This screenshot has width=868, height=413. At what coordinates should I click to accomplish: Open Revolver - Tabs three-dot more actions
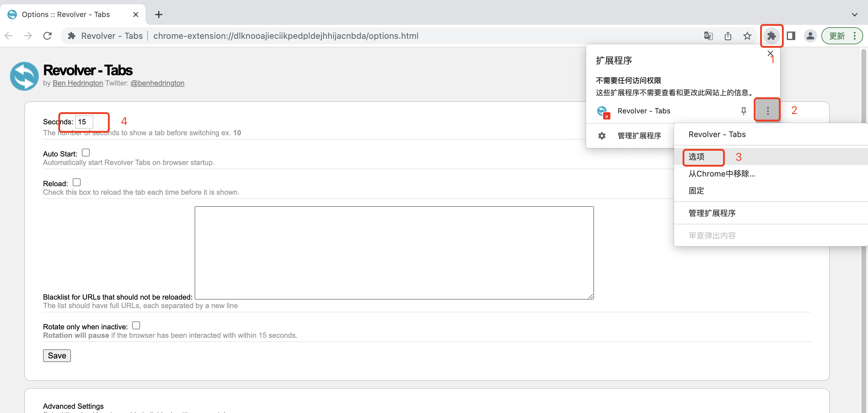click(768, 111)
